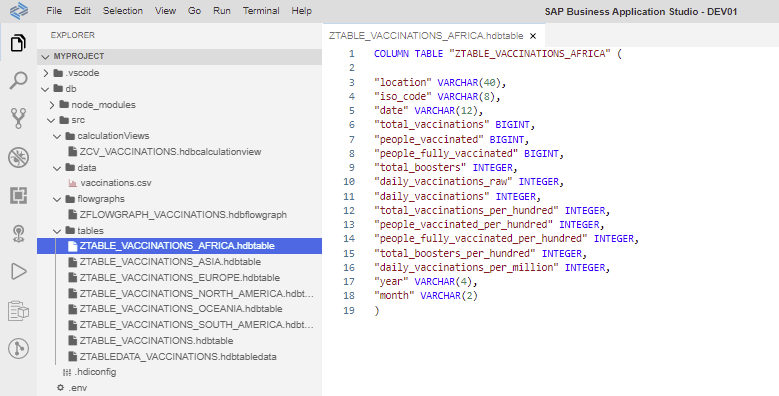The image size is (779, 396).
Task: Open the Debug bug icon in sidebar
Action: (18, 158)
